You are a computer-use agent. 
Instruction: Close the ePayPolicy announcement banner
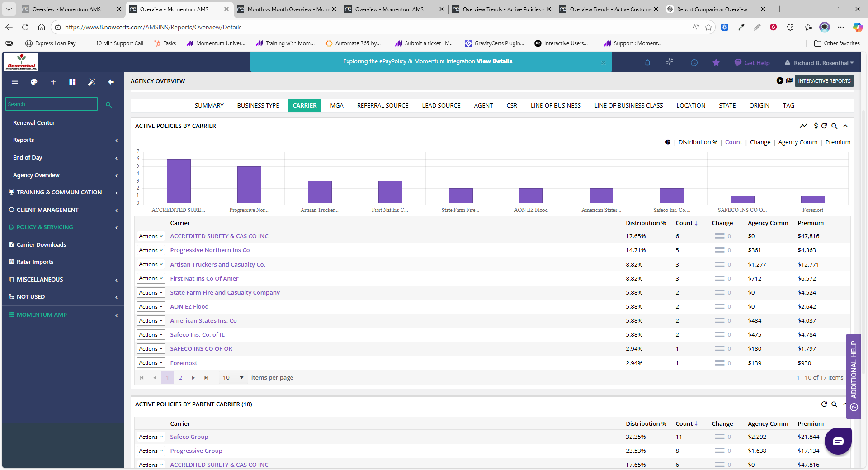coord(603,63)
